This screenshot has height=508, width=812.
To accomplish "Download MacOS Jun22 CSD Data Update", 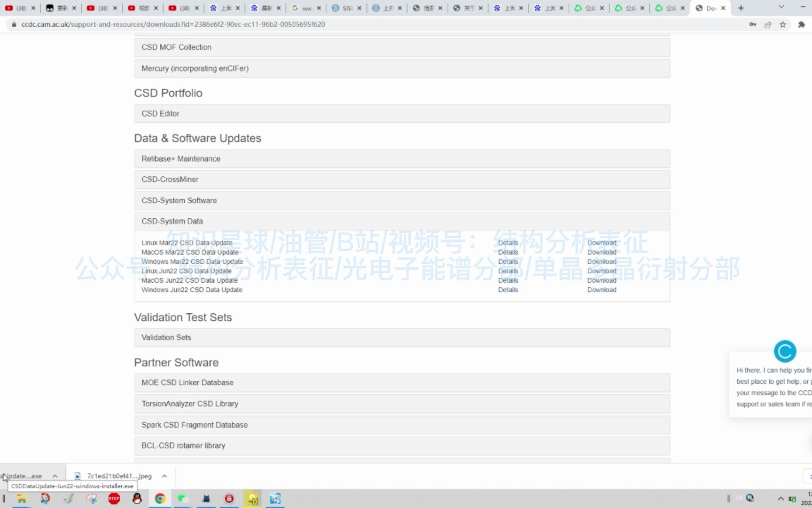I will (601, 280).
